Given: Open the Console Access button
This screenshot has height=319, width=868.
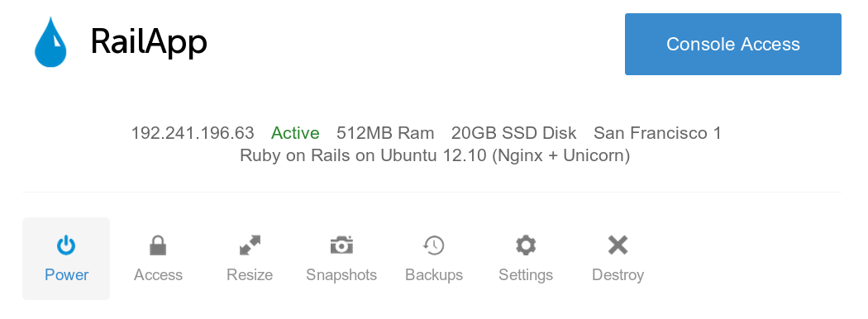Looking at the screenshot, I should [x=733, y=45].
